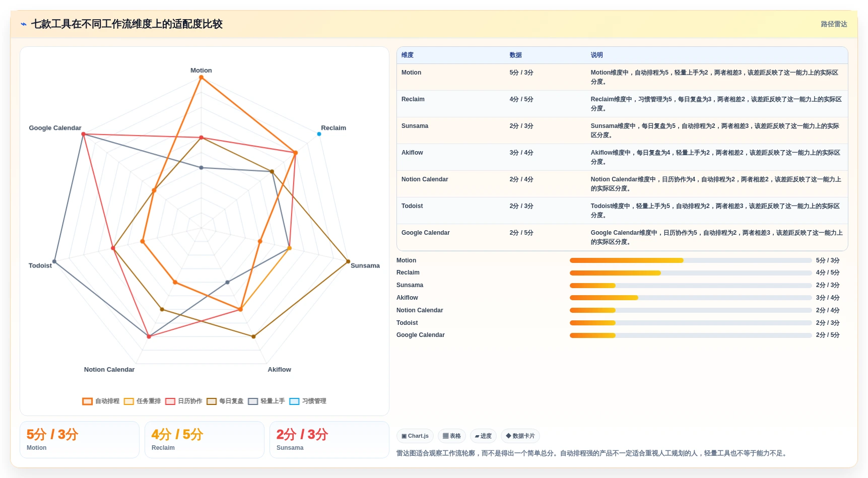Click the gray data point at the Todoist vertex
Viewport: 868px width, 478px height.
pyautogui.click(x=54, y=262)
